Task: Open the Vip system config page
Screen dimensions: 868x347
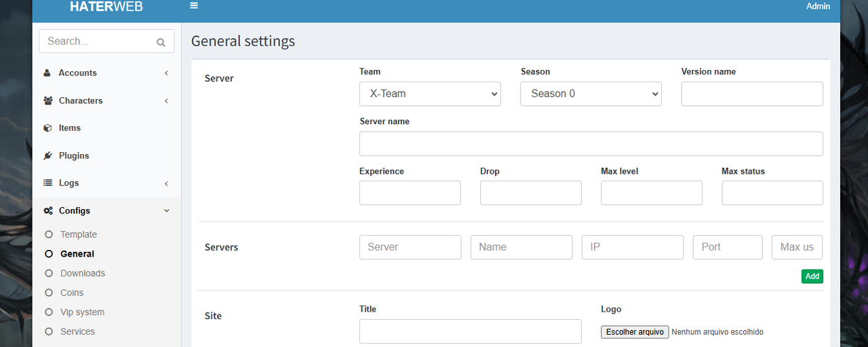Action: coord(82,312)
